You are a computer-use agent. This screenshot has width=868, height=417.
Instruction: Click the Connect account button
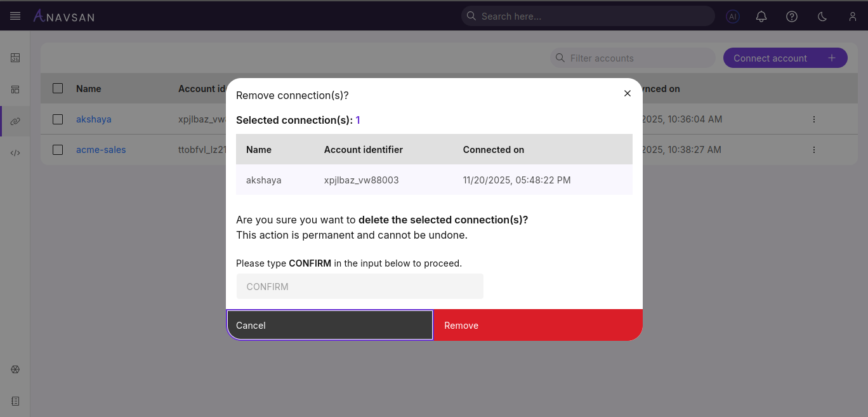point(785,58)
